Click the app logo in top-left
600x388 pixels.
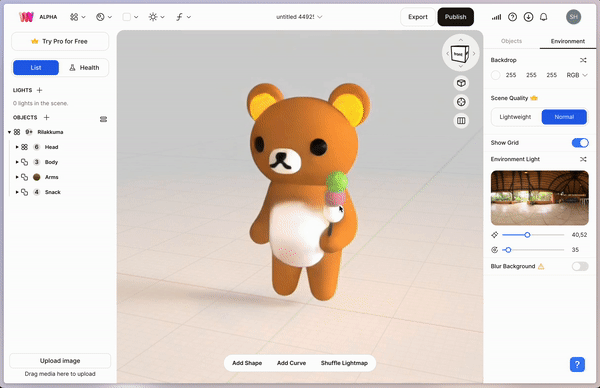(x=26, y=17)
